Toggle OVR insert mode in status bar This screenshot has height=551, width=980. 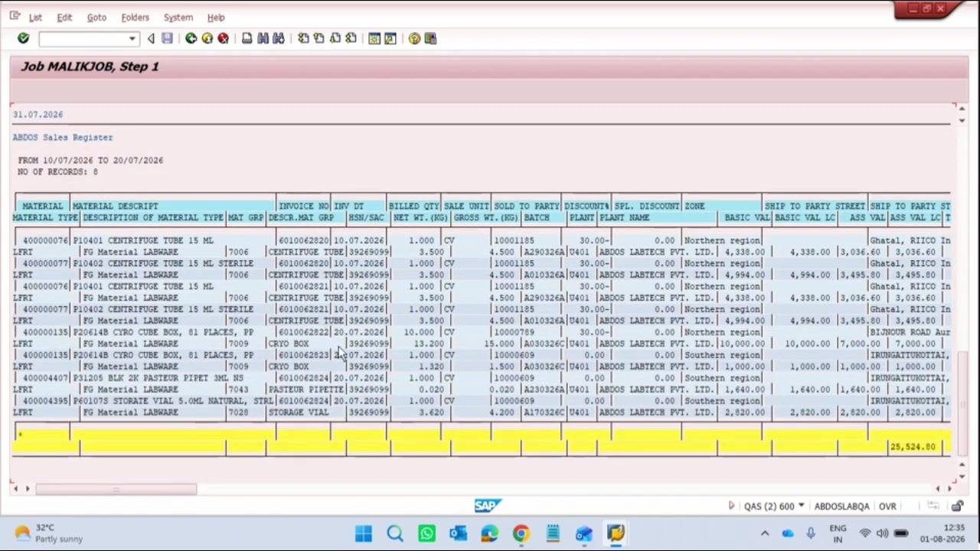pos(887,506)
